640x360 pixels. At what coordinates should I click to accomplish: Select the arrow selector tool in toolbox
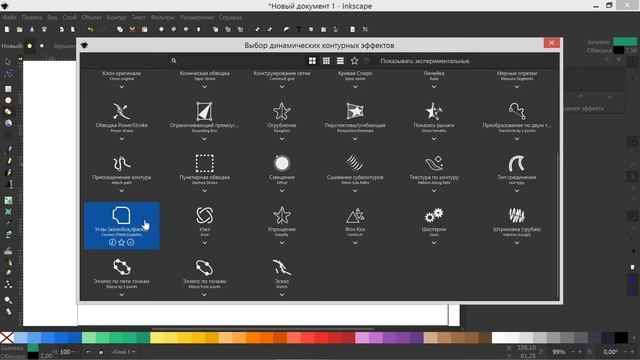(x=8, y=62)
